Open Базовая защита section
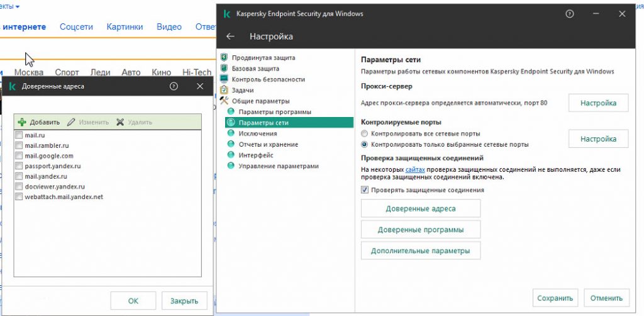Screen dimensions: 644x316 point(255,68)
